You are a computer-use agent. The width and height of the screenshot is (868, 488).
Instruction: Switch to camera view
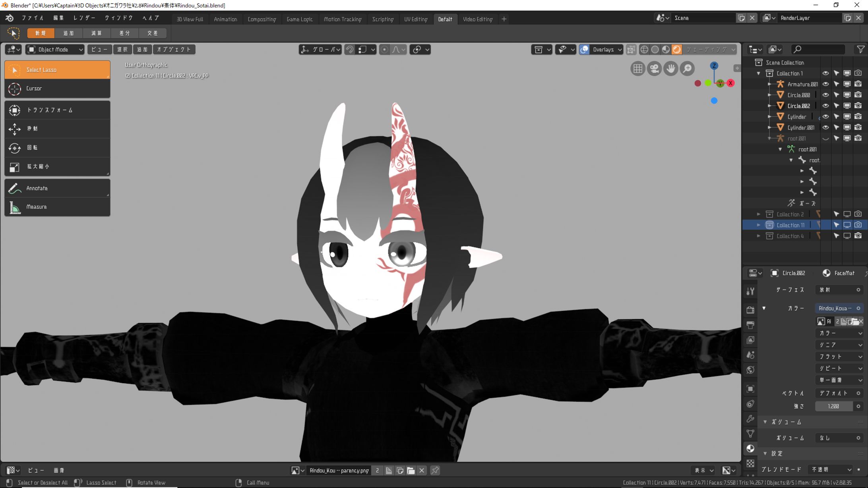[x=654, y=69]
